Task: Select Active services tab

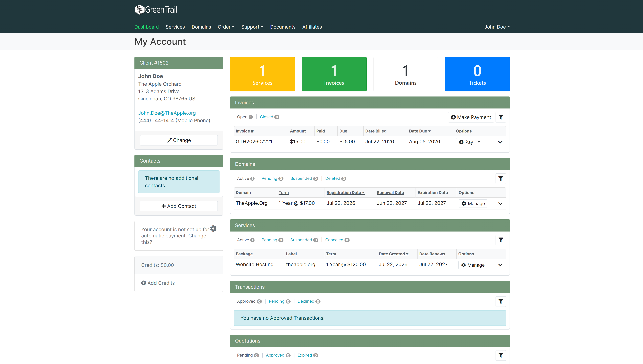Action: click(x=246, y=240)
